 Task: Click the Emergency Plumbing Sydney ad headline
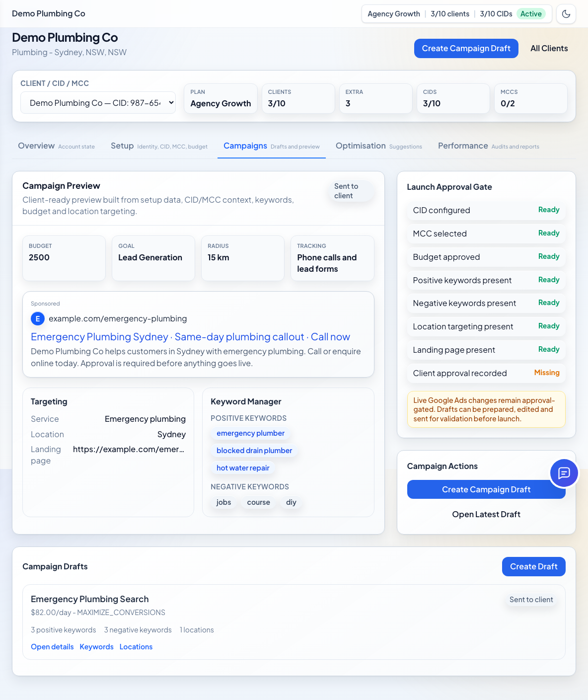(190, 337)
